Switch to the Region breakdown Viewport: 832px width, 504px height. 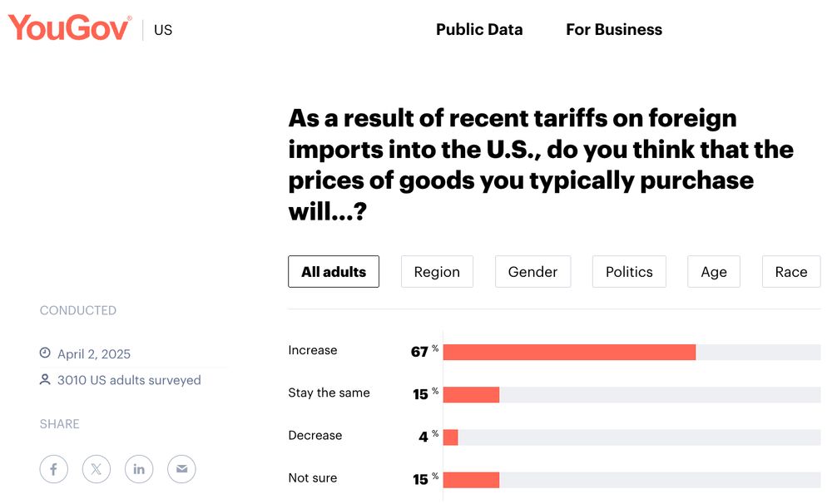click(x=437, y=272)
